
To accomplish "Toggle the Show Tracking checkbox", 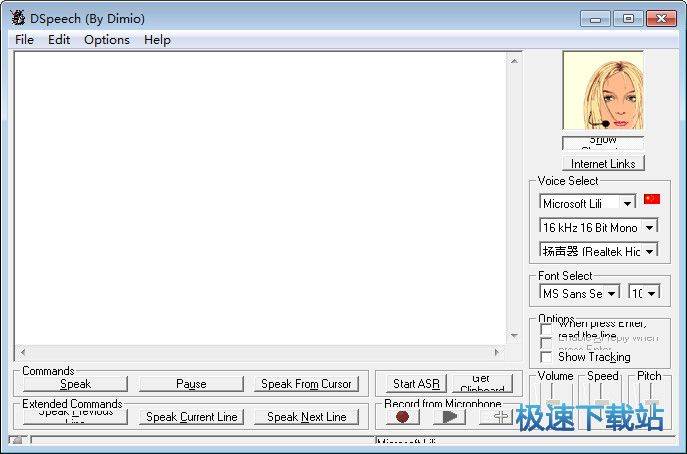I will [546, 356].
